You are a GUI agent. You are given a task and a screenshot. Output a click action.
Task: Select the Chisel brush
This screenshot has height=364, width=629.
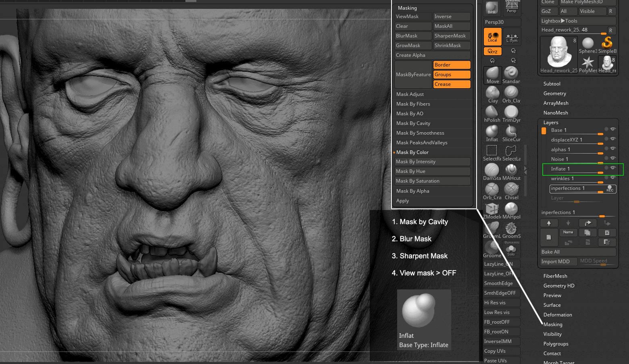point(511,191)
